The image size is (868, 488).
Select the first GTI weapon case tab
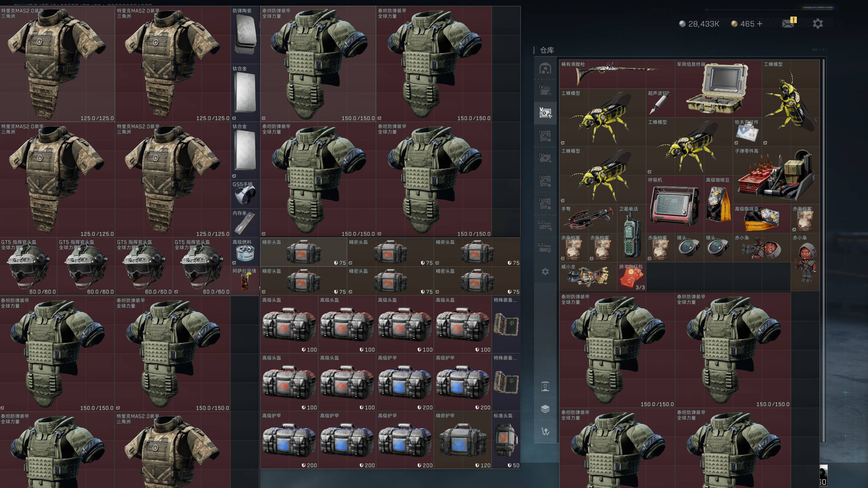(x=545, y=225)
